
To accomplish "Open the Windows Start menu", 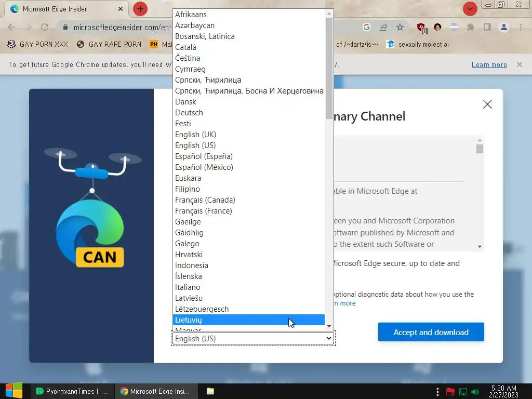I will 14,391.
